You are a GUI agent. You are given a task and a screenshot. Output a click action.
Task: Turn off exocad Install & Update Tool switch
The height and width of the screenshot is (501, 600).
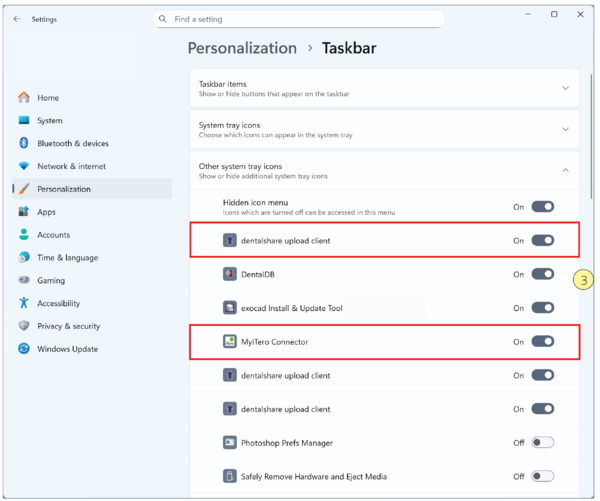pyautogui.click(x=543, y=308)
